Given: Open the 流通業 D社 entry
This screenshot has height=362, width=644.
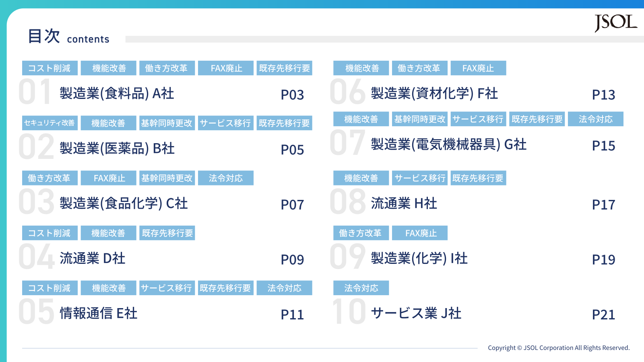Looking at the screenshot, I should pyautogui.click(x=93, y=258).
